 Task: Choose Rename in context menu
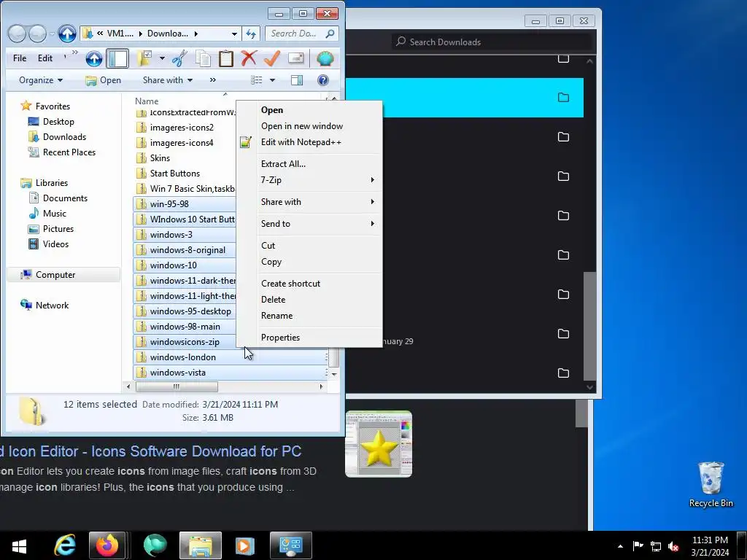pos(309,316)
